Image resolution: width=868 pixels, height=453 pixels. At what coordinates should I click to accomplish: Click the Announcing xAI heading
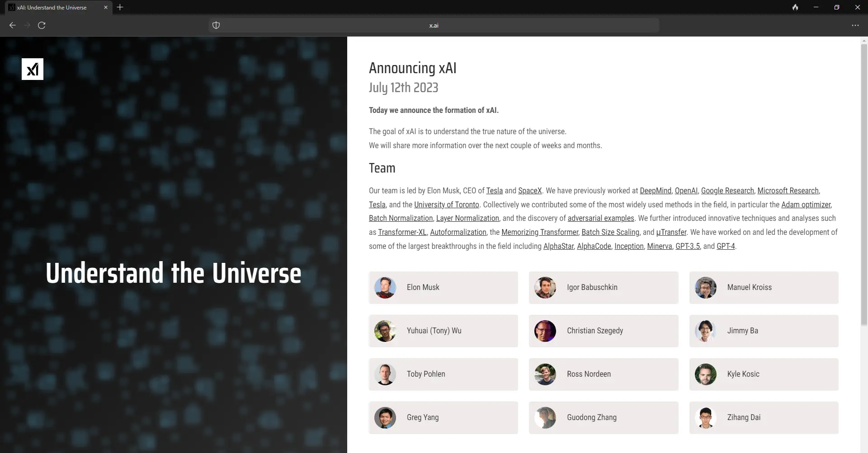(x=412, y=68)
